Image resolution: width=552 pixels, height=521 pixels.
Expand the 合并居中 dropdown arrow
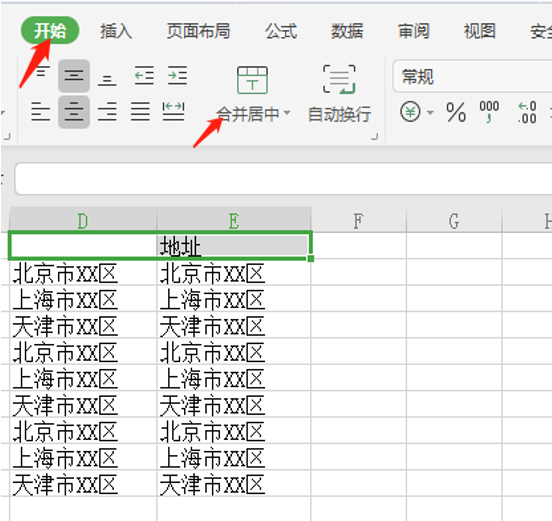pyautogui.click(x=287, y=113)
